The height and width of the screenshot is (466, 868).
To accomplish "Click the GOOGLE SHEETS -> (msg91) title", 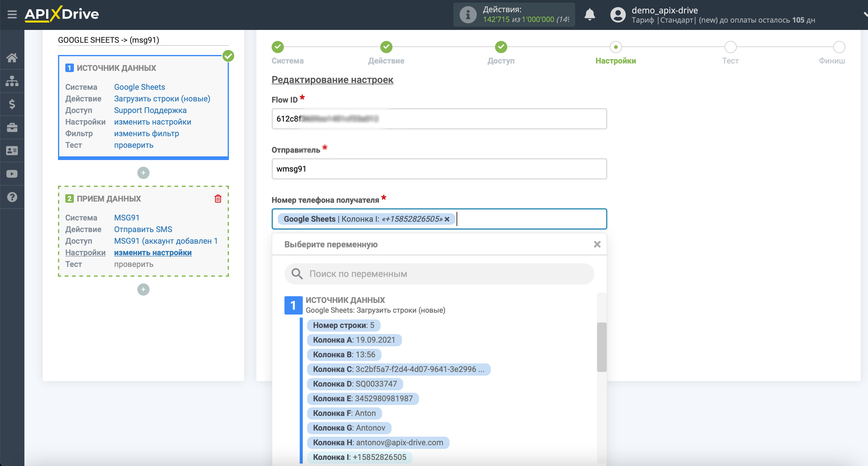I will pos(109,40).
